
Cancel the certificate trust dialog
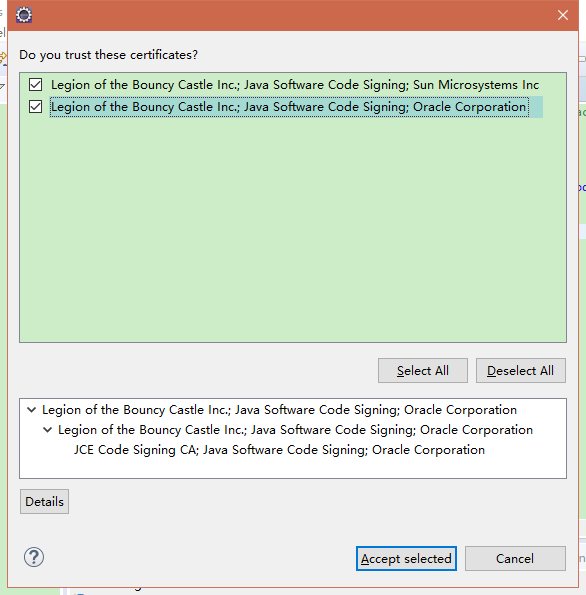pyautogui.click(x=515, y=559)
